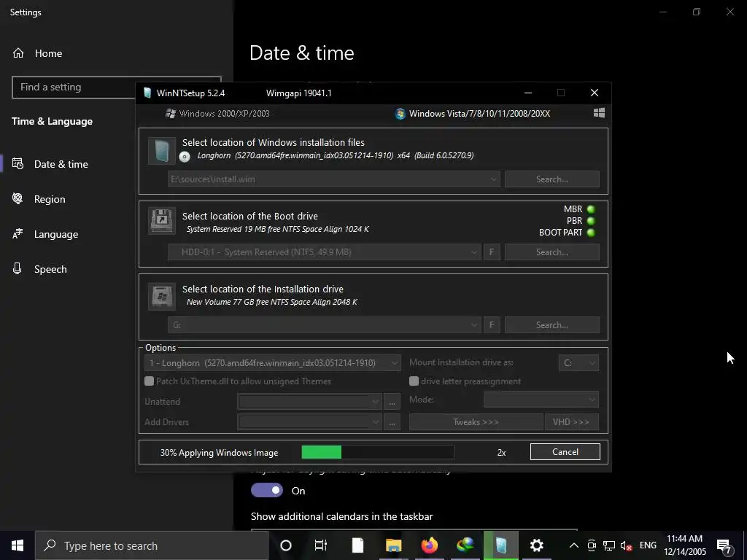Expand the install.wim path dropdown
Viewport: 747px width, 560px height.
(494, 179)
